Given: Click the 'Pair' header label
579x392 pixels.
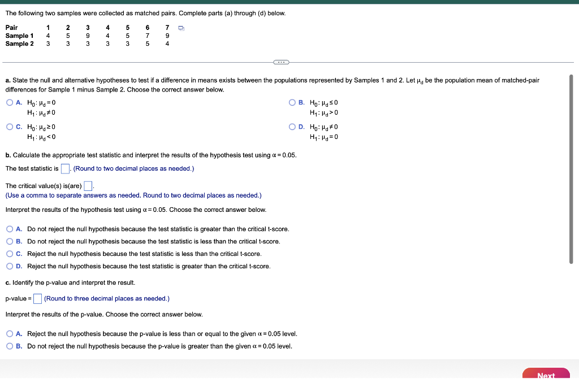Looking at the screenshot, I should (11, 28).
